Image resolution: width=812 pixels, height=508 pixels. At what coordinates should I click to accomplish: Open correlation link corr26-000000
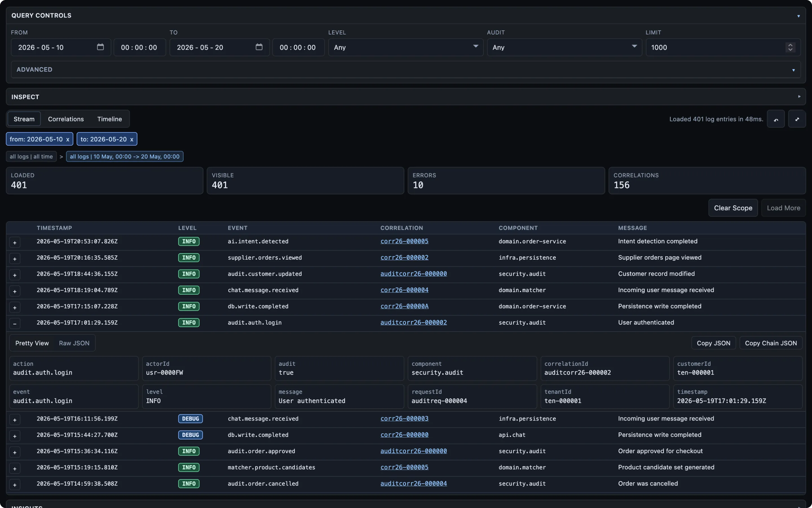[404, 435]
